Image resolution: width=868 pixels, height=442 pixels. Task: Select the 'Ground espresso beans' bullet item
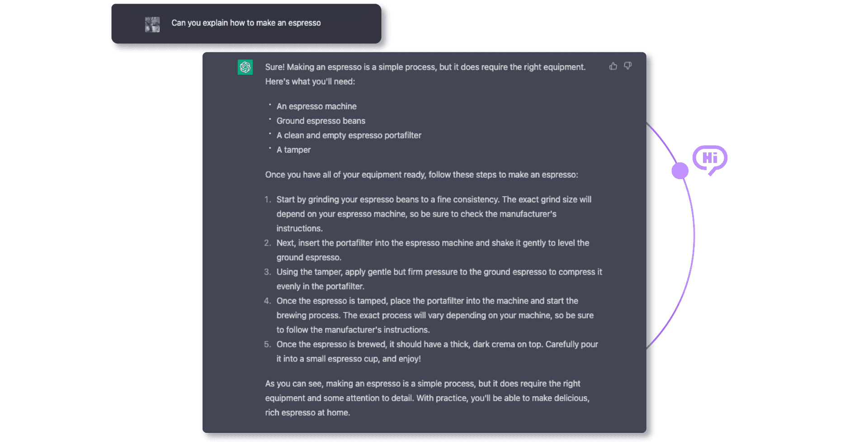[321, 121]
